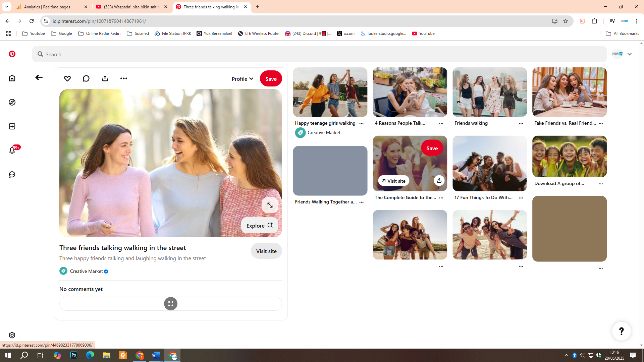The width and height of the screenshot is (644, 362).
Task: Open the 17 Fun Things To Do thumbnail
Action: click(490, 164)
